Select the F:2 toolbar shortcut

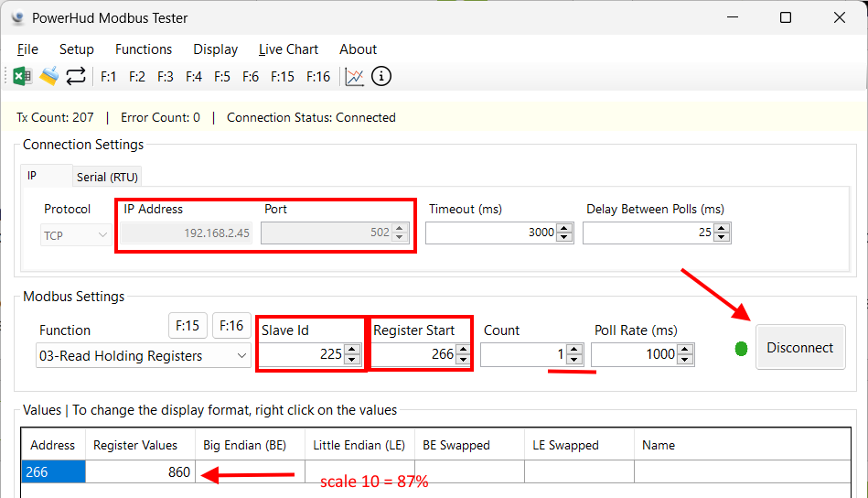[137, 77]
